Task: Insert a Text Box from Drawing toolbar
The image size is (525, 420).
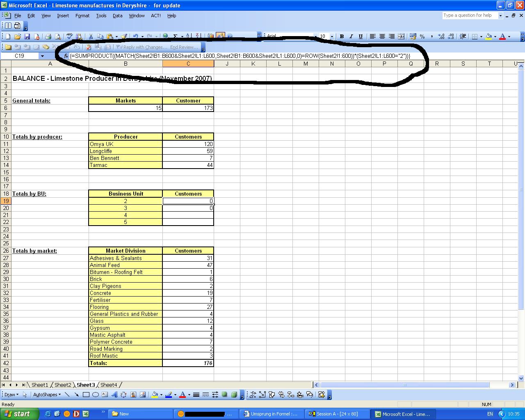Action: [105, 395]
